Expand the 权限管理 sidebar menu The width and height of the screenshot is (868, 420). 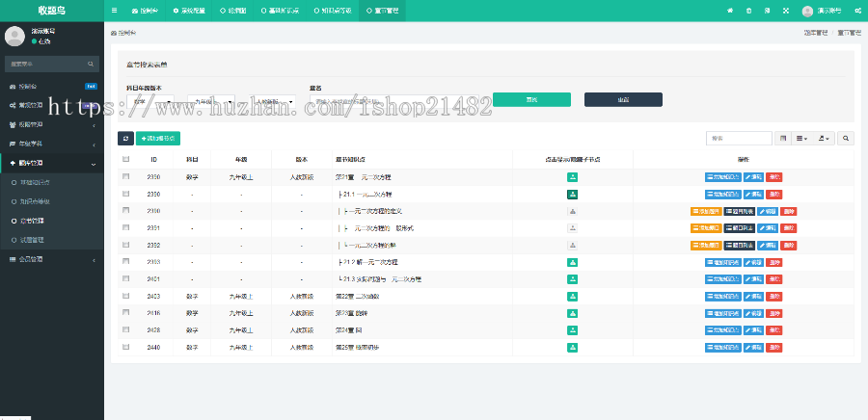pos(51,125)
